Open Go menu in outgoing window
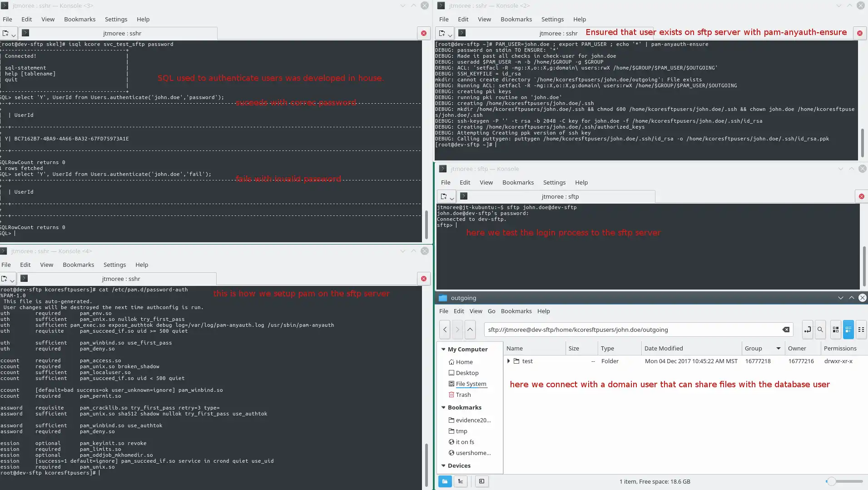 click(491, 311)
